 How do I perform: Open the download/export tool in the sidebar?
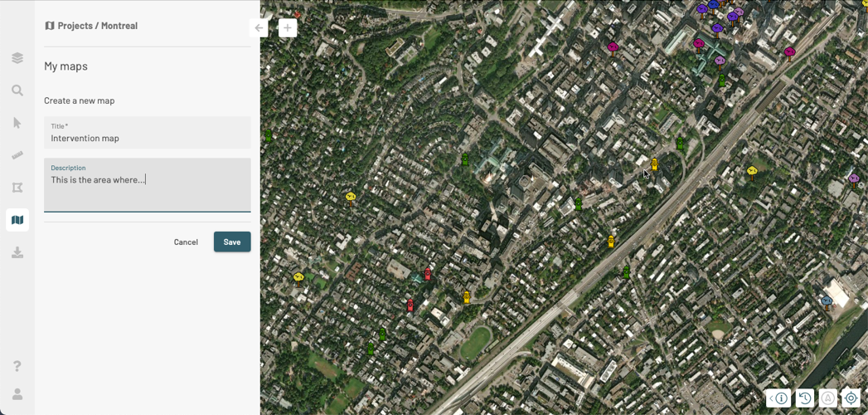click(17, 252)
